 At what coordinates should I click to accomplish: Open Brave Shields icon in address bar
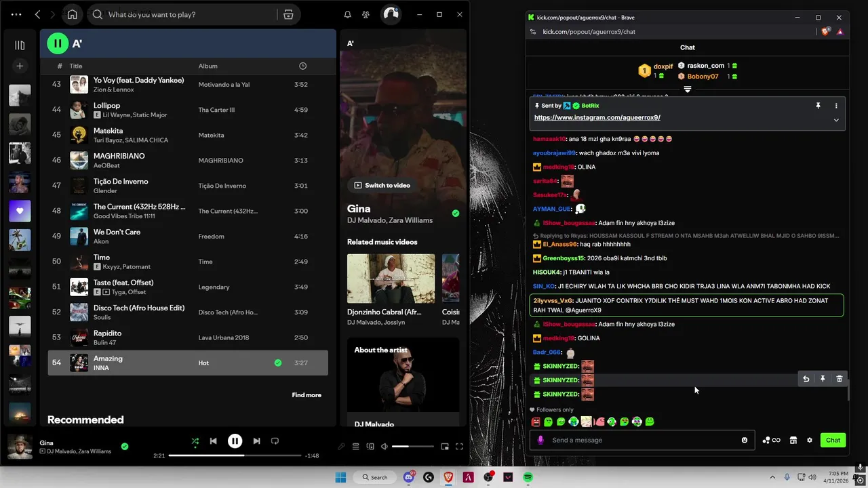826,31
